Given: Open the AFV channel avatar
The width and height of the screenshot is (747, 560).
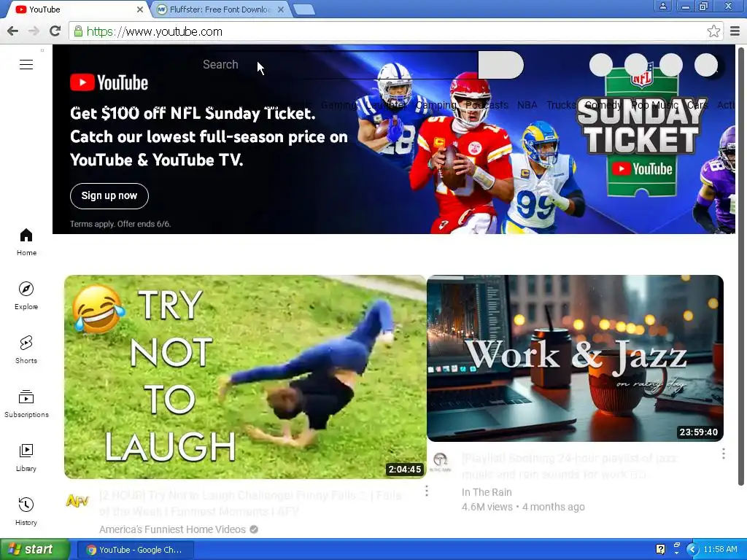Looking at the screenshot, I should click(77, 500).
